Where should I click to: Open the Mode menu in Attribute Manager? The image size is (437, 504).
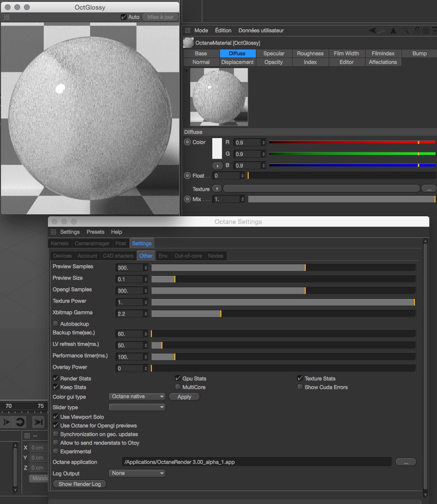coord(201,31)
